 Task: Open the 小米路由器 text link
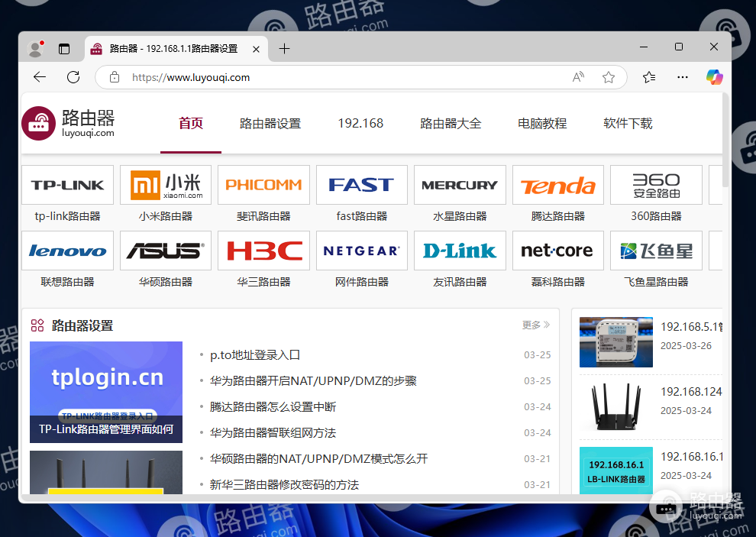[x=166, y=216]
